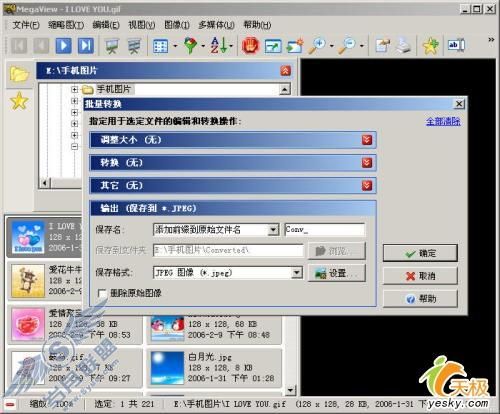
Task: Click the thumbnail view grid icon
Action: pos(160,46)
